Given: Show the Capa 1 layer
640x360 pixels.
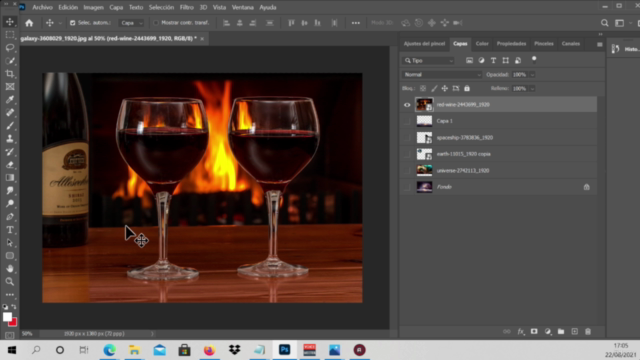Looking at the screenshot, I should 407,121.
